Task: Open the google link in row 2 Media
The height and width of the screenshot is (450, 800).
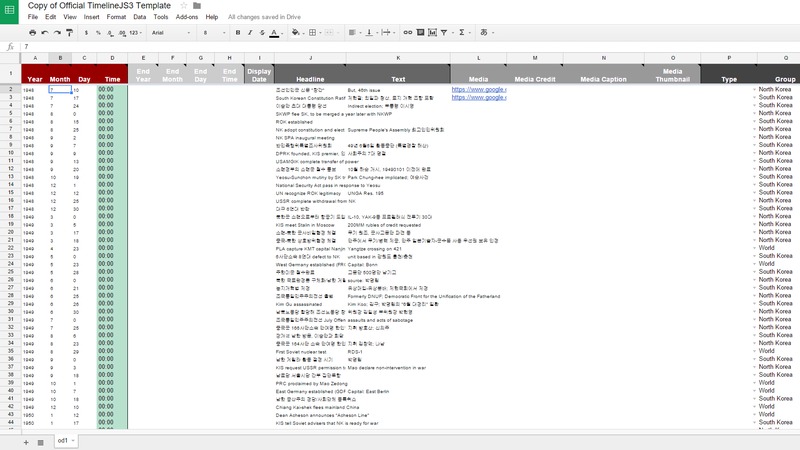Action: pyautogui.click(x=479, y=89)
